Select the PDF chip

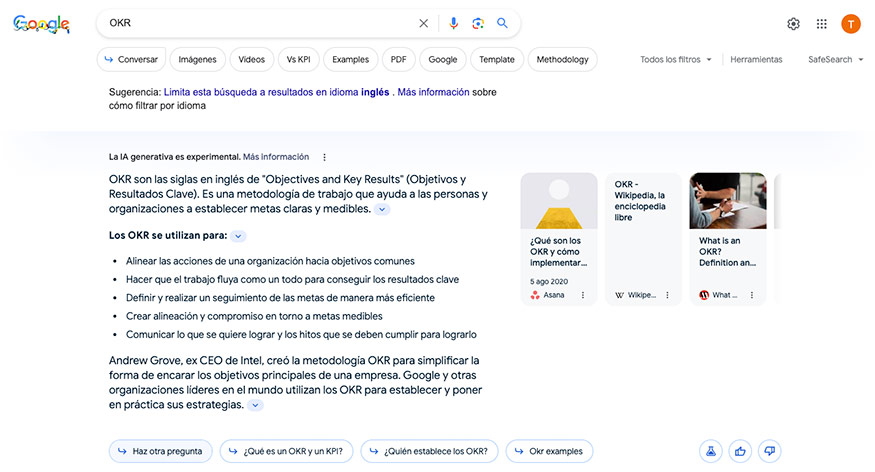[398, 60]
